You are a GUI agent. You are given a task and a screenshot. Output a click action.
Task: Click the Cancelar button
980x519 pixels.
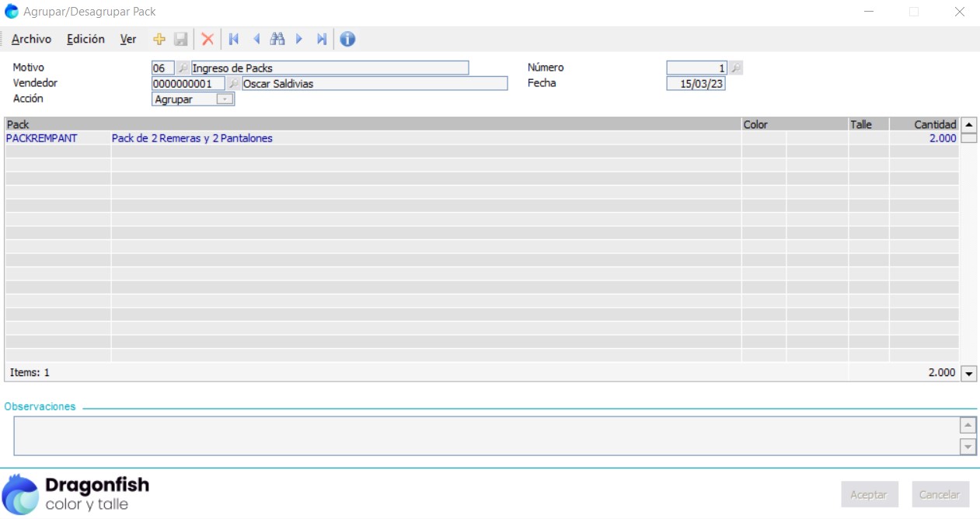tap(940, 494)
